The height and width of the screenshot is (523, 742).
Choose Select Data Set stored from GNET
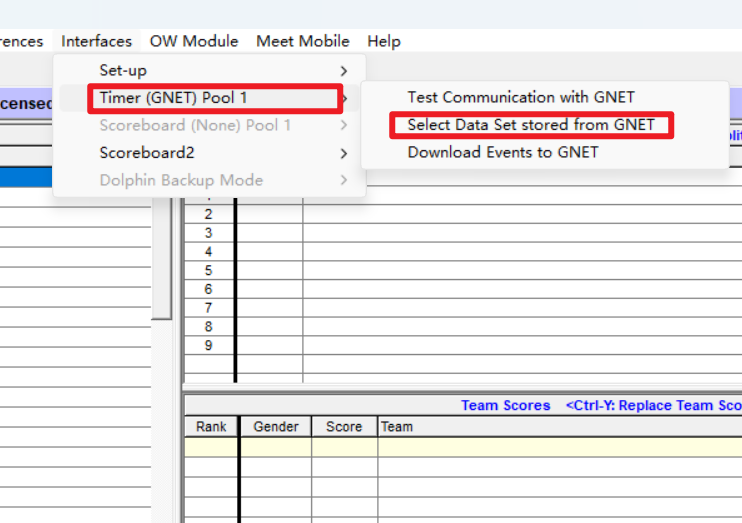point(531,125)
